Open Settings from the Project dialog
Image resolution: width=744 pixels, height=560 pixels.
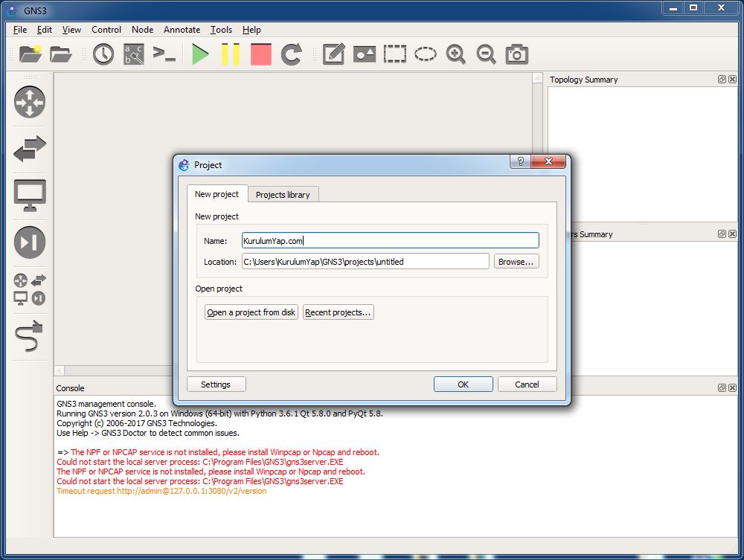coord(216,384)
